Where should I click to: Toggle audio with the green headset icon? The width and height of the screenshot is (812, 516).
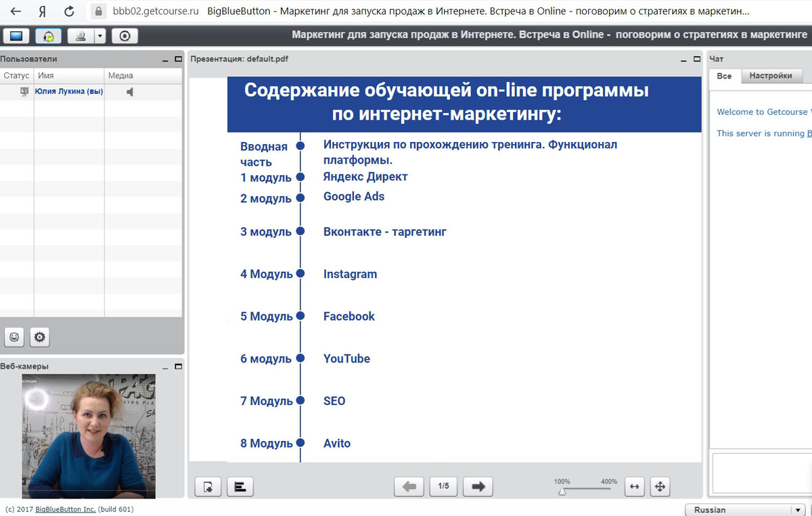point(49,36)
